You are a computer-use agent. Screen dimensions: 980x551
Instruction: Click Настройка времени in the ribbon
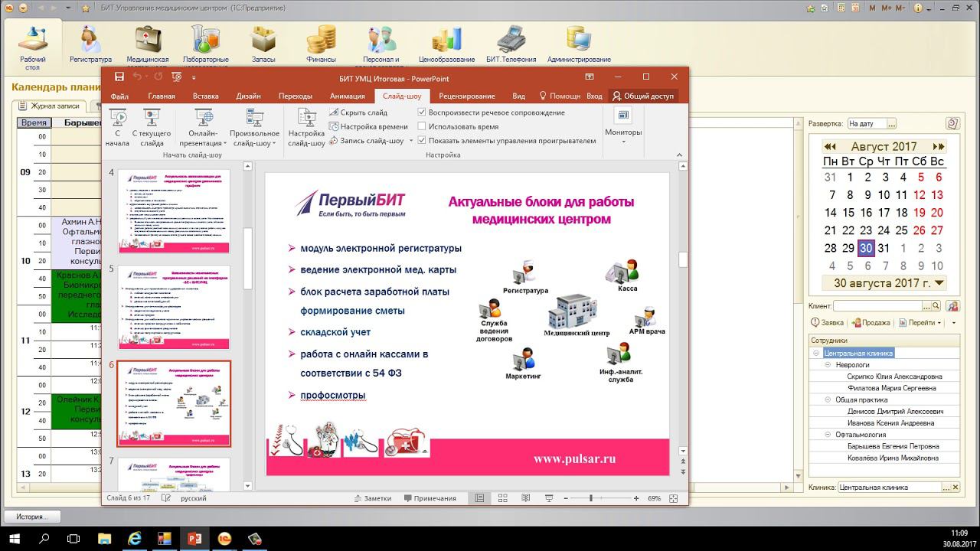click(367, 127)
